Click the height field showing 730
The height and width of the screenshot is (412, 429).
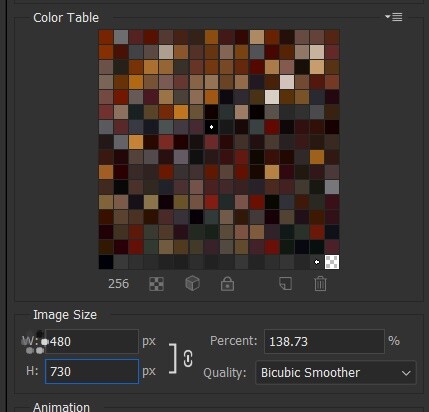[92, 371]
